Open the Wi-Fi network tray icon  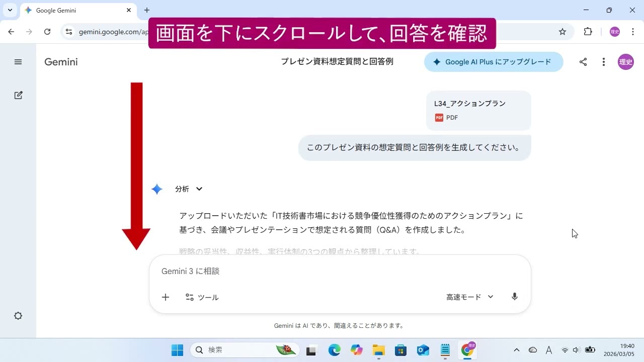pos(565,350)
